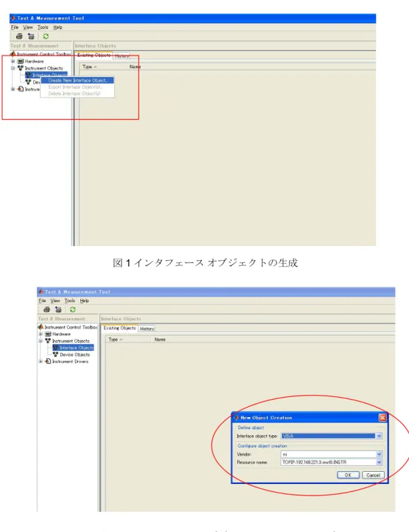The height and width of the screenshot is (532, 409).
Task: Select Instrument Control Toolbox in the lower window tree
Action: point(71,327)
